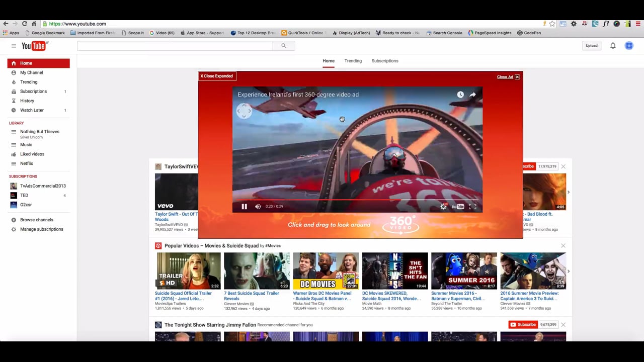Open 2016 Summer Movie Preview thumbnail

[533, 271]
